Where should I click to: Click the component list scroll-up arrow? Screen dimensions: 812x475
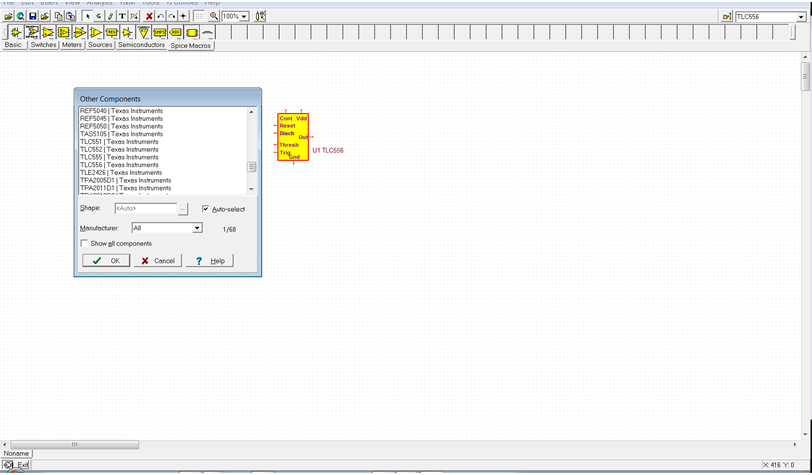click(252, 112)
